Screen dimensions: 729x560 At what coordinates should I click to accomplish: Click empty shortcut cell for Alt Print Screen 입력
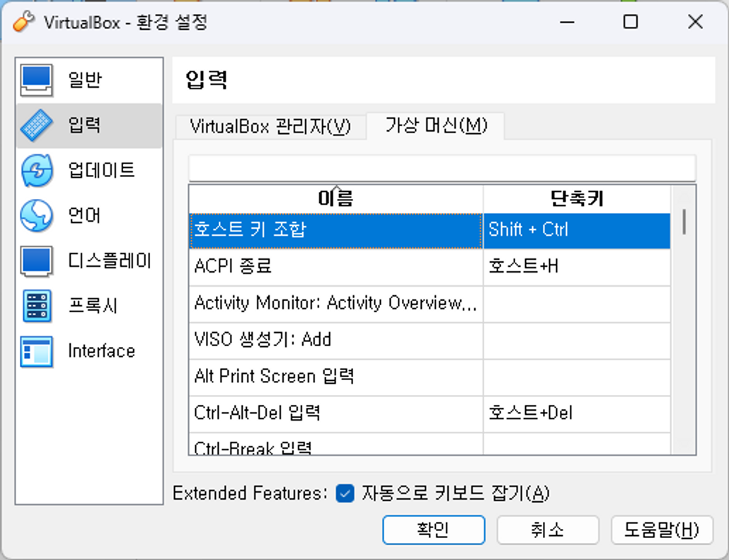(x=577, y=377)
